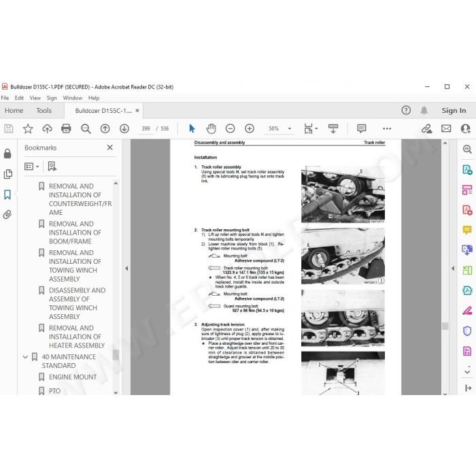Viewport: 476px width, 476px height.
Task: Share a link to the file
Action: coord(426,129)
